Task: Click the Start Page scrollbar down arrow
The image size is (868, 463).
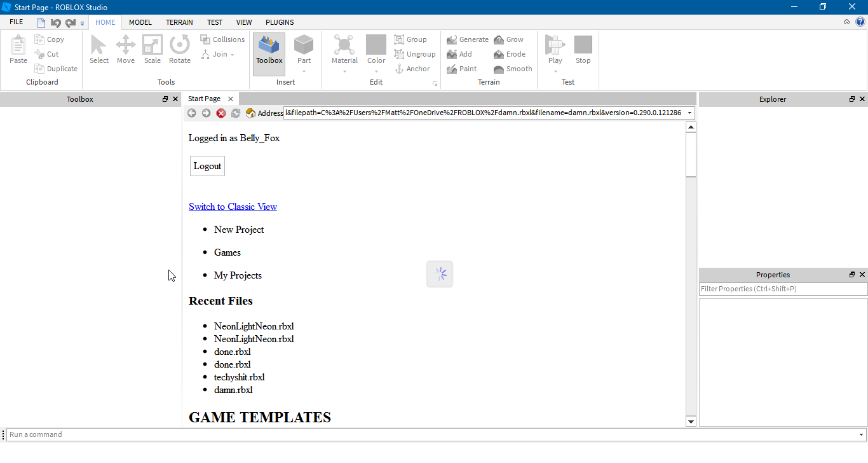Action: 691,421
